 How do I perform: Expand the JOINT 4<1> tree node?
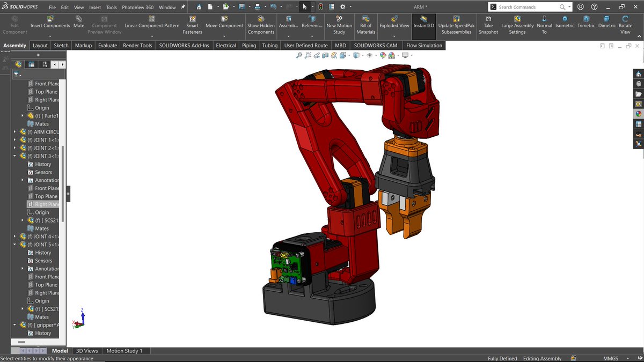coord(15,237)
